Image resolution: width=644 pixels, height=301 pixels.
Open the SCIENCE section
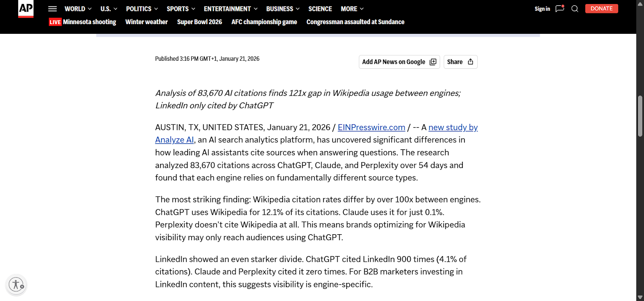click(x=320, y=9)
